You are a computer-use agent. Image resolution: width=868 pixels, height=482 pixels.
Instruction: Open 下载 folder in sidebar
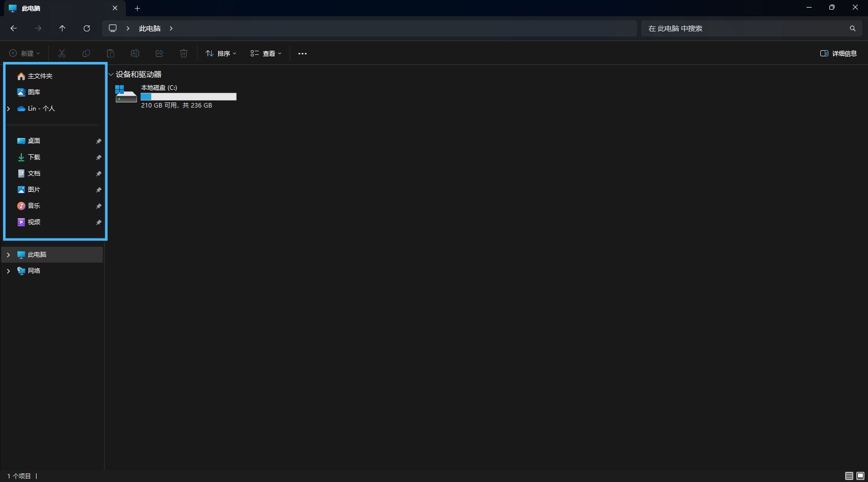click(x=34, y=157)
